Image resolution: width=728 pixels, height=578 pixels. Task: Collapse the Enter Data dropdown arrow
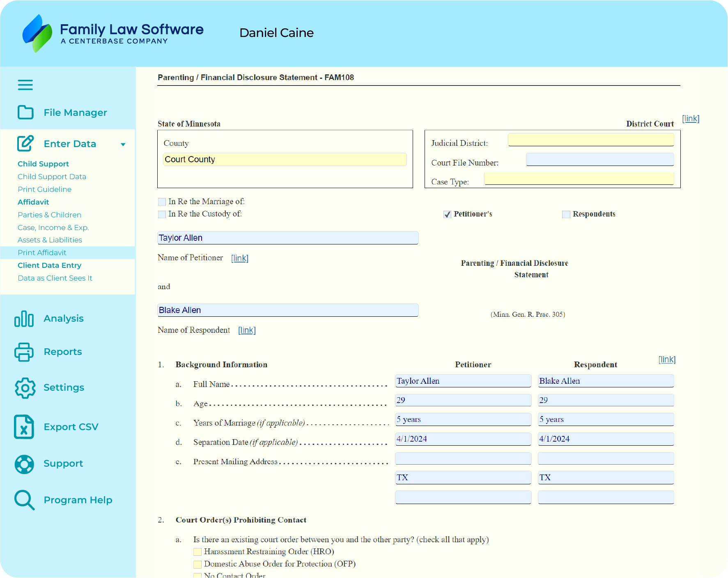[123, 144]
